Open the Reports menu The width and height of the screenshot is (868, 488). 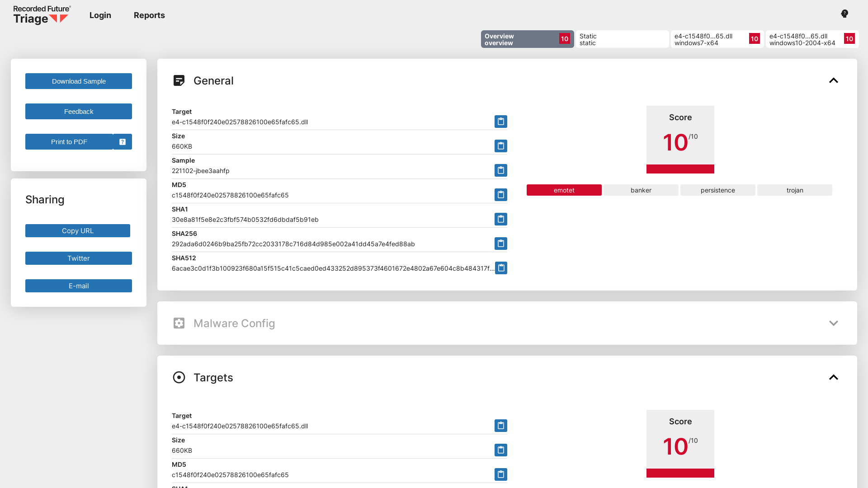tap(149, 15)
